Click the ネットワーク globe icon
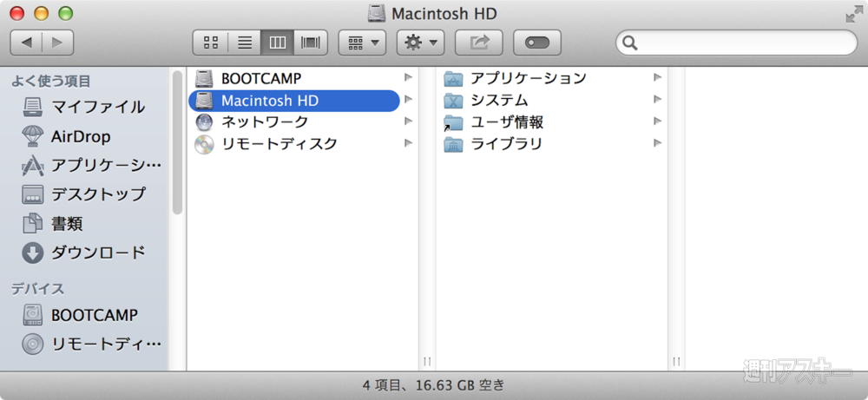 204,122
